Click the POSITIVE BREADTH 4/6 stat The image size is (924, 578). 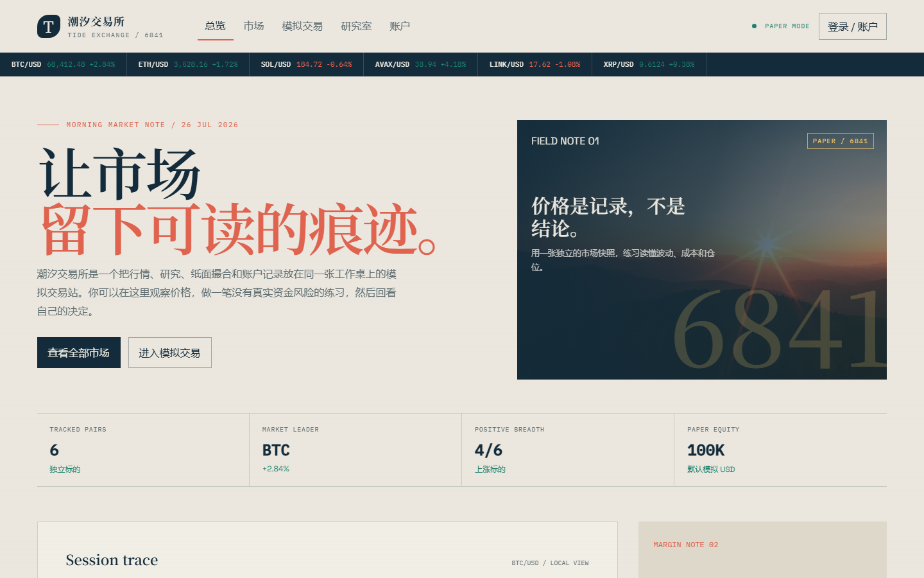(568, 450)
